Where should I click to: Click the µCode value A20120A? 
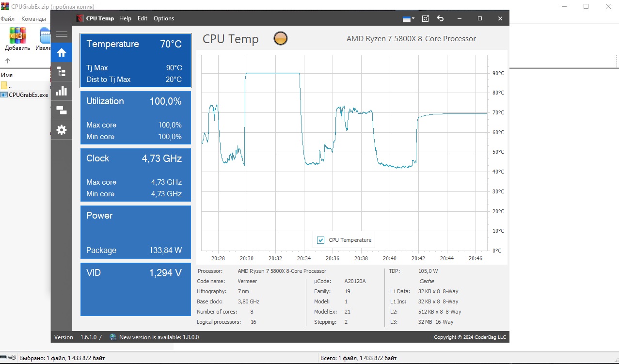click(355, 281)
